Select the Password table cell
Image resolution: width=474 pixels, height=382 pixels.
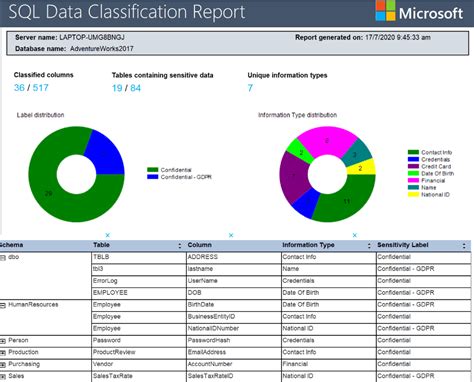coord(139,341)
